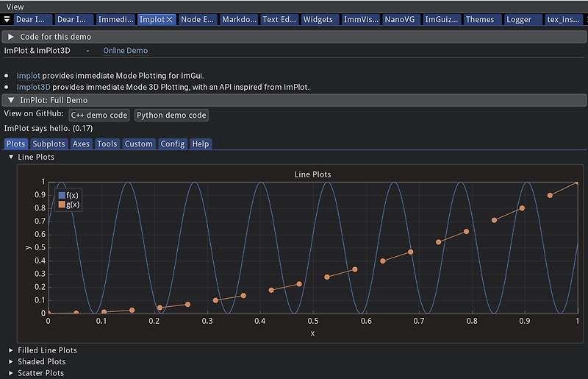Expand Scatter Plots section

[41, 373]
